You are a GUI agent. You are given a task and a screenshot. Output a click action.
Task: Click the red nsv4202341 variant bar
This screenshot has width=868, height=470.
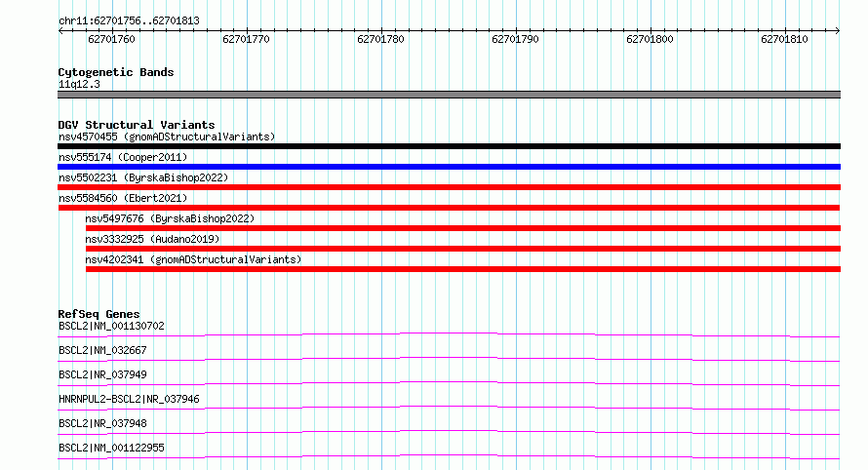click(x=463, y=269)
